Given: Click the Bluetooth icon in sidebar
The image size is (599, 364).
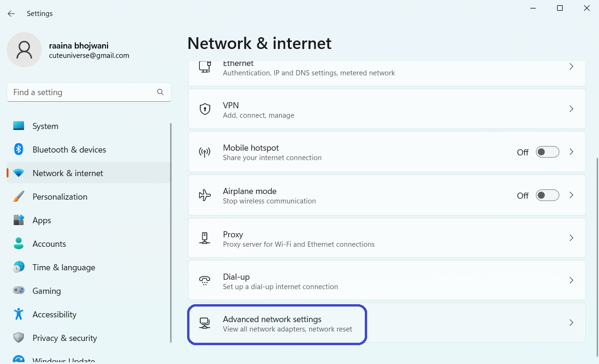Looking at the screenshot, I should point(19,150).
